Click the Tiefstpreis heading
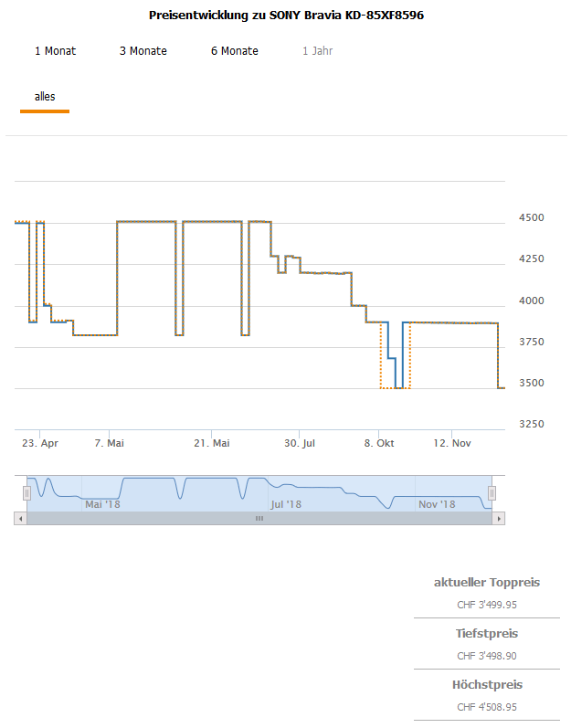The height and width of the screenshot is (728, 571). coord(487,634)
